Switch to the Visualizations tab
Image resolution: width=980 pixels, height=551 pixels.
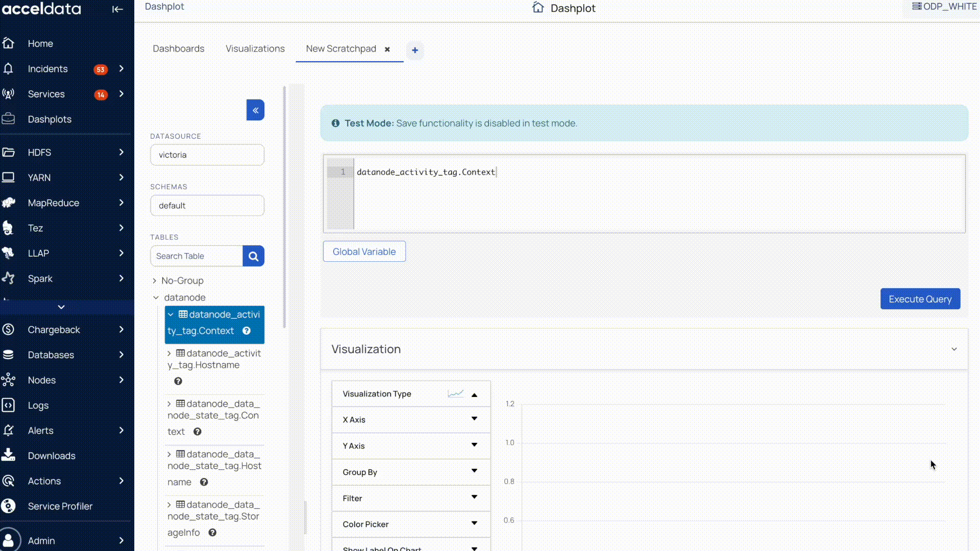point(255,48)
